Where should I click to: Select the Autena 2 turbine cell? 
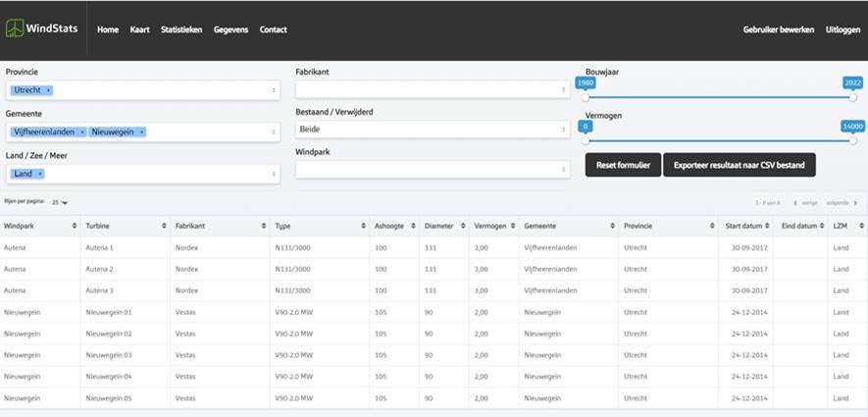[x=126, y=269]
